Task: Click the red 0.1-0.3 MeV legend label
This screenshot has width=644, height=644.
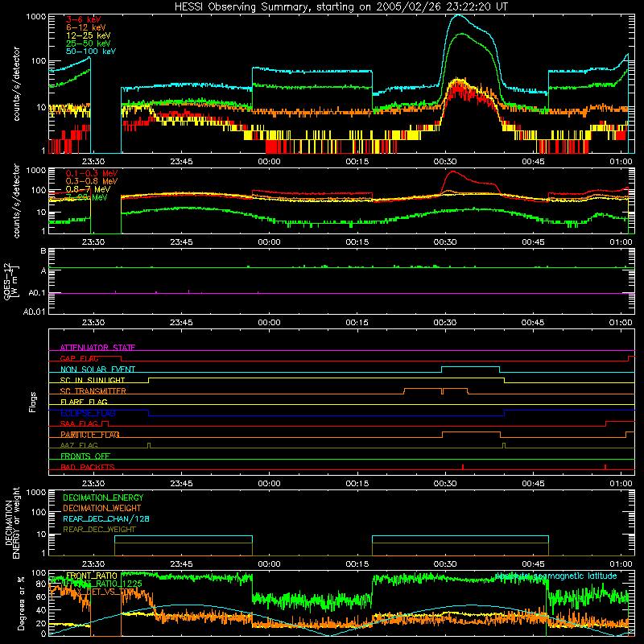Action: (x=92, y=173)
